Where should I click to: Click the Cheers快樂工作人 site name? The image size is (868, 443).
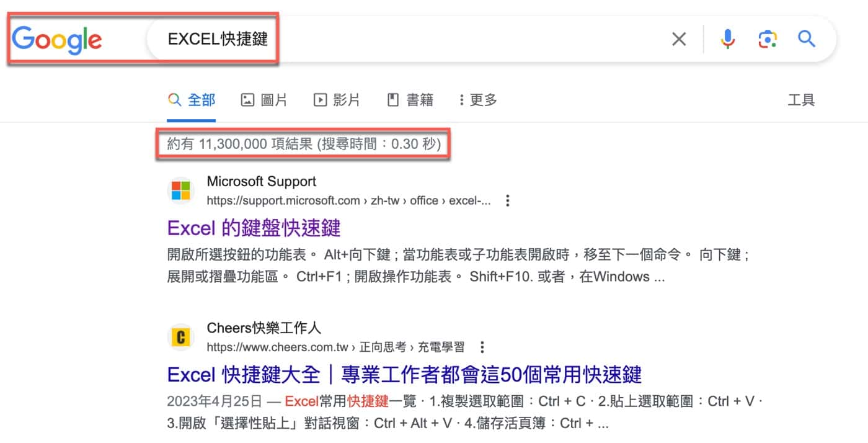(264, 328)
